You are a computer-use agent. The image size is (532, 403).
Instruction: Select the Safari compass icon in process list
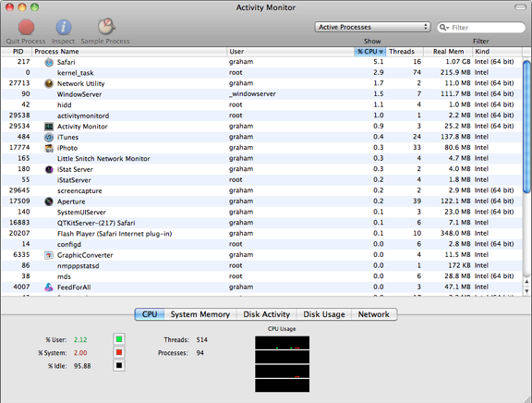49,62
